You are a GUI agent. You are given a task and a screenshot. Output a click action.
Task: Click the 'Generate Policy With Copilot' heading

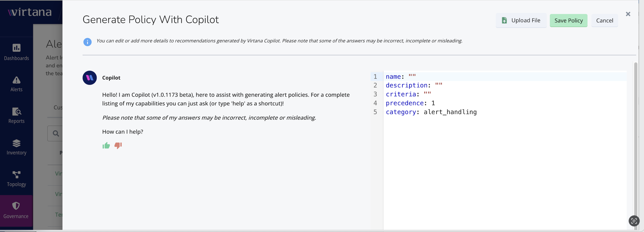coord(151,20)
